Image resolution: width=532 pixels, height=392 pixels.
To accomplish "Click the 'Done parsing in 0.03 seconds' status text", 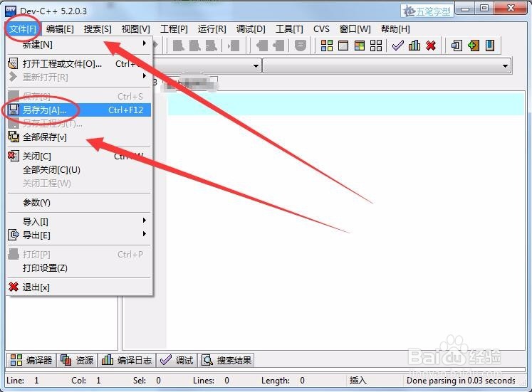I will [x=461, y=381].
